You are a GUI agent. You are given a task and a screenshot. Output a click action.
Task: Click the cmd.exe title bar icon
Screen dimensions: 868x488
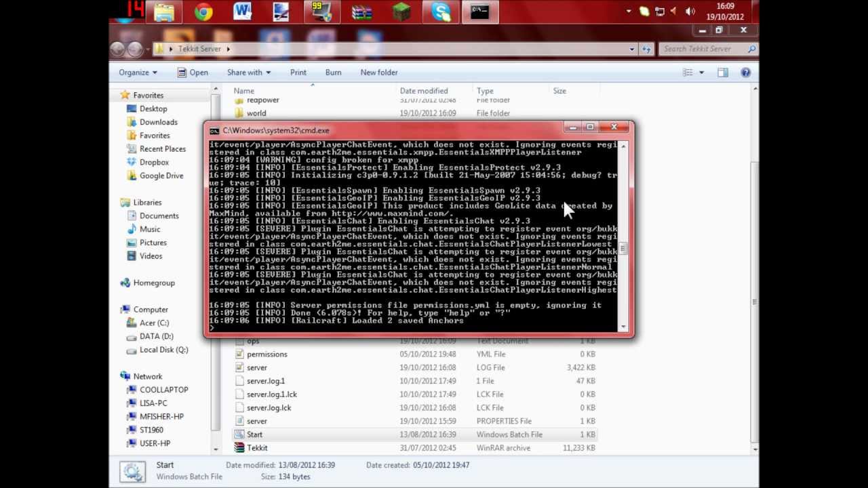coord(214,131)
